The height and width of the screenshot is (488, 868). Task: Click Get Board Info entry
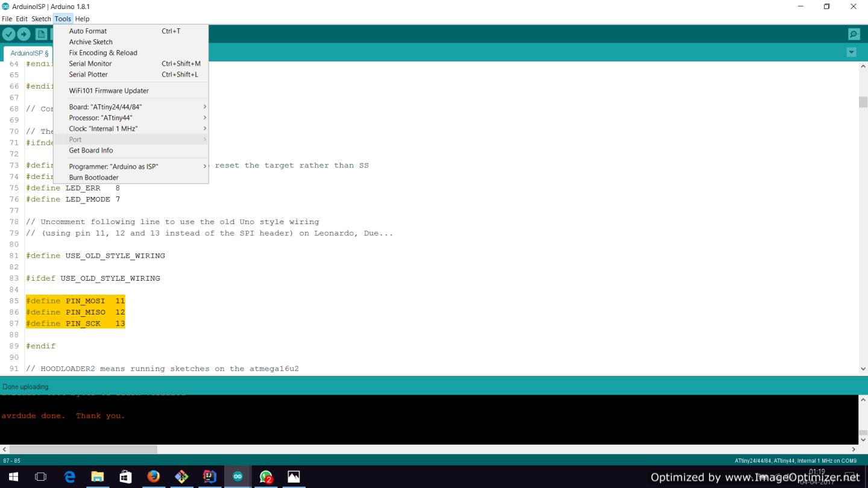(131, 150)
